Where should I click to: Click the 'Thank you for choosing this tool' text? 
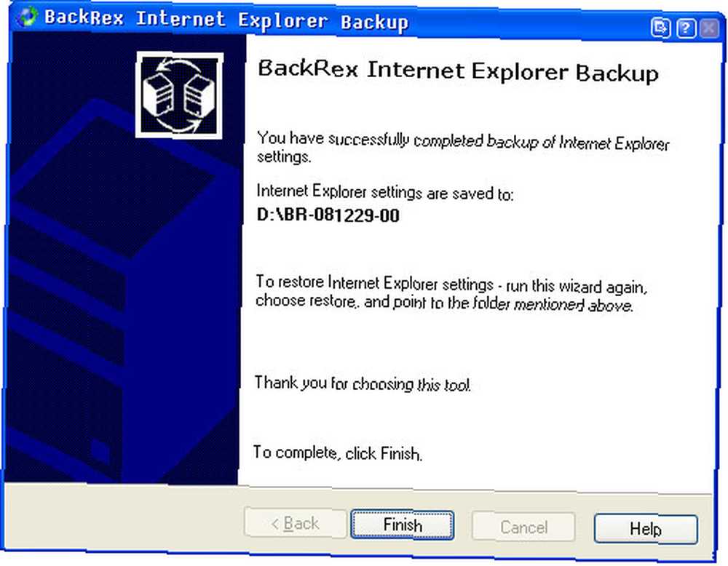[363, 383]
